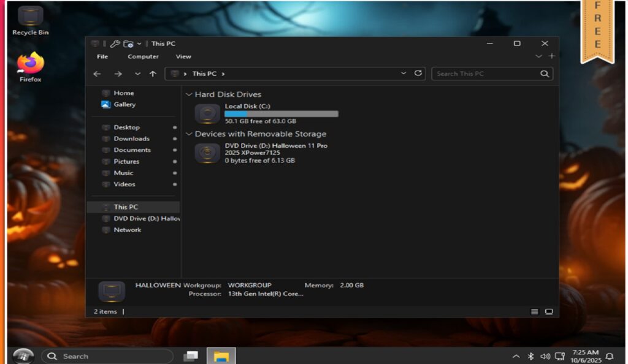Switch to large icons view layout
This screenshot has height=364, width=628.
[549, 311]
